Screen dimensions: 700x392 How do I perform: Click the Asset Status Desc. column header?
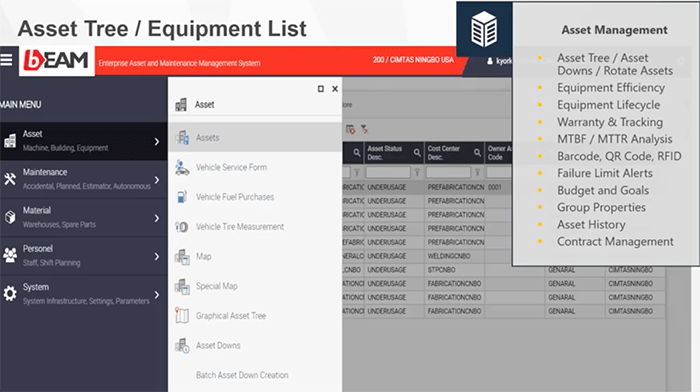394,153
